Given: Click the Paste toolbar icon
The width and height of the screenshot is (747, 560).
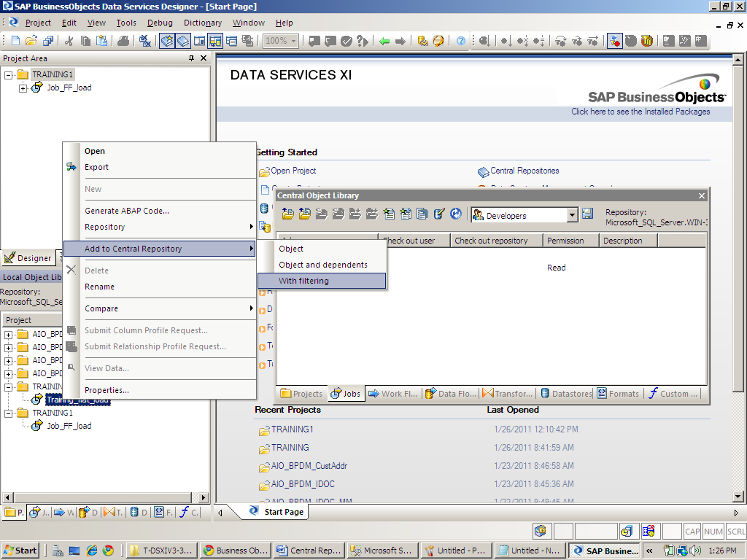Looking at the screenshot, I should coord(101,41).
